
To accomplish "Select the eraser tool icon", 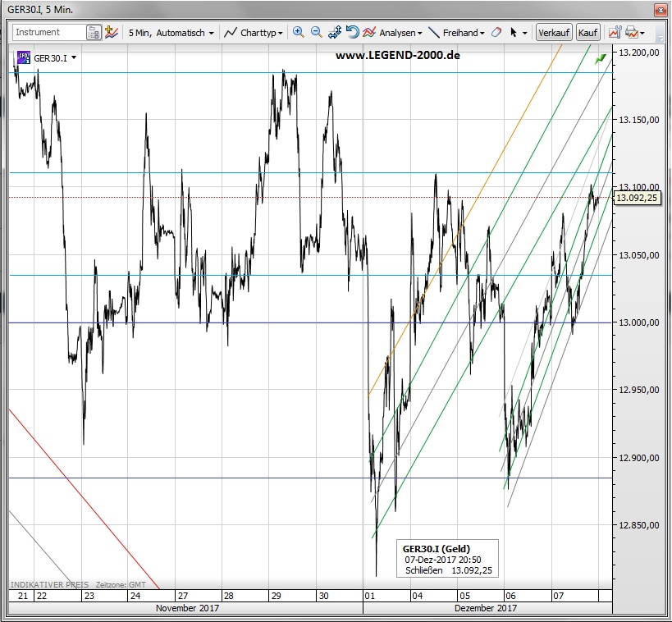I will pyautogui.click(x=496, y=32).
